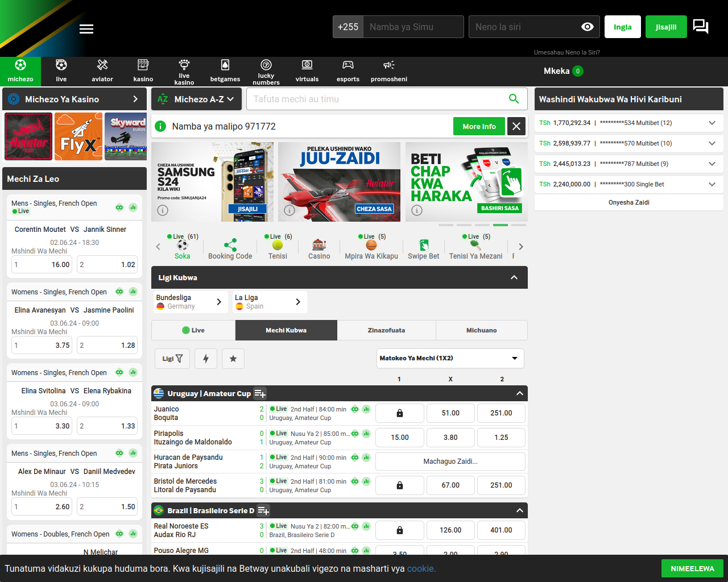
Task: Open the Ligi filter funnel
Action: tap(172, 359)
